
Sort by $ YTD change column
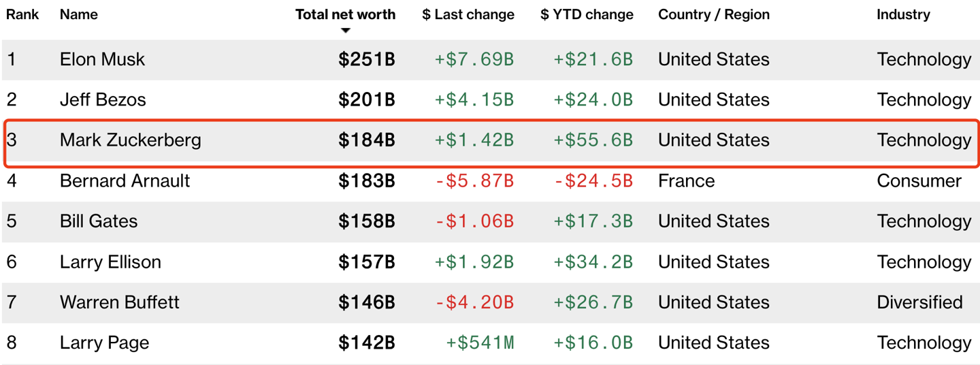coord(587,14)
